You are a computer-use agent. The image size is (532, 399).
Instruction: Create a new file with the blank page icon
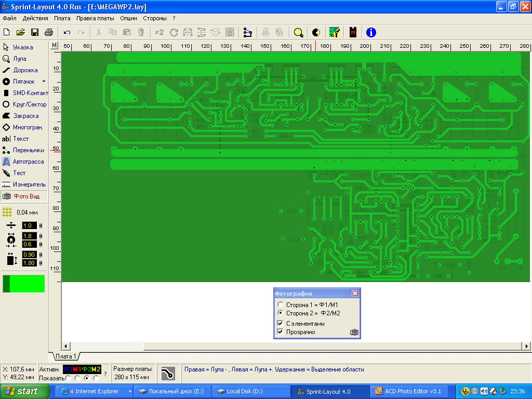coord(6,32)
